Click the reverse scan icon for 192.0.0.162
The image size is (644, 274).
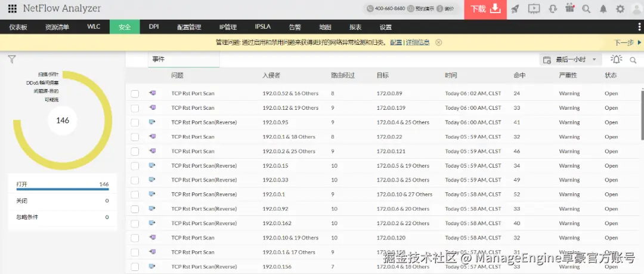[153, 223]
